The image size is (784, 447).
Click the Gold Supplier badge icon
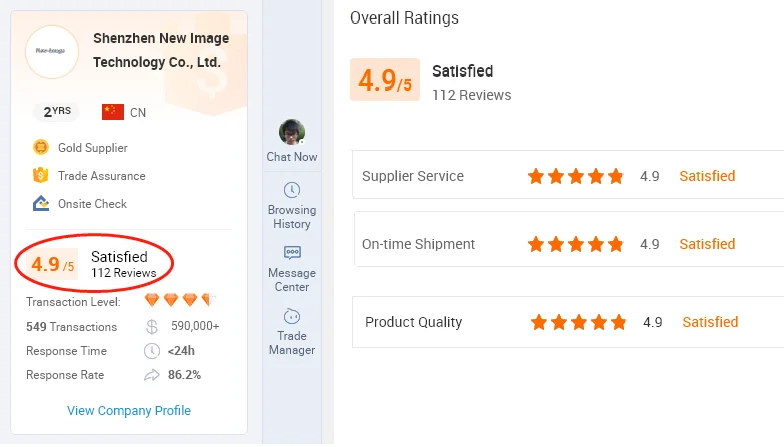click(41, 147)
